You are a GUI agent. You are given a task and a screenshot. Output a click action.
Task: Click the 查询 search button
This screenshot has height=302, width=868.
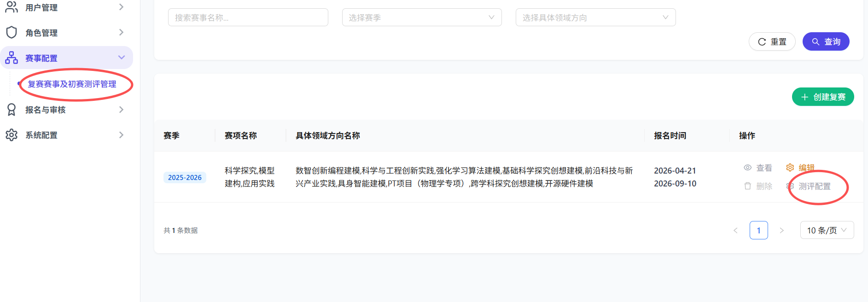[826, 41]
